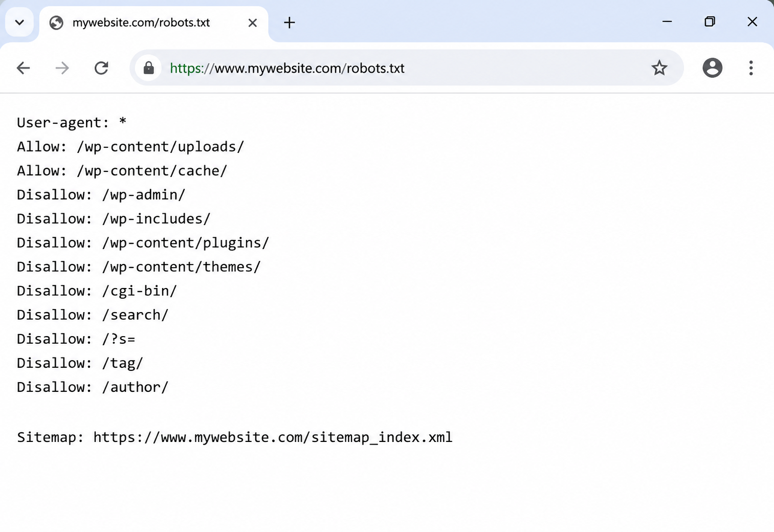Viewport: 774px width, 532px height.
Task: Click 'Disallow: /cgi-bin/' line
Action: tap(97, 291)
